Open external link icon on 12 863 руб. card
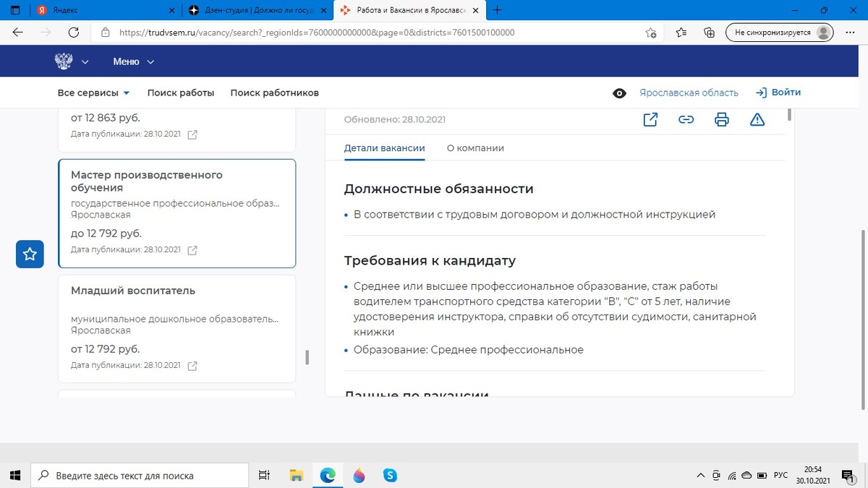 coord(192,134)
